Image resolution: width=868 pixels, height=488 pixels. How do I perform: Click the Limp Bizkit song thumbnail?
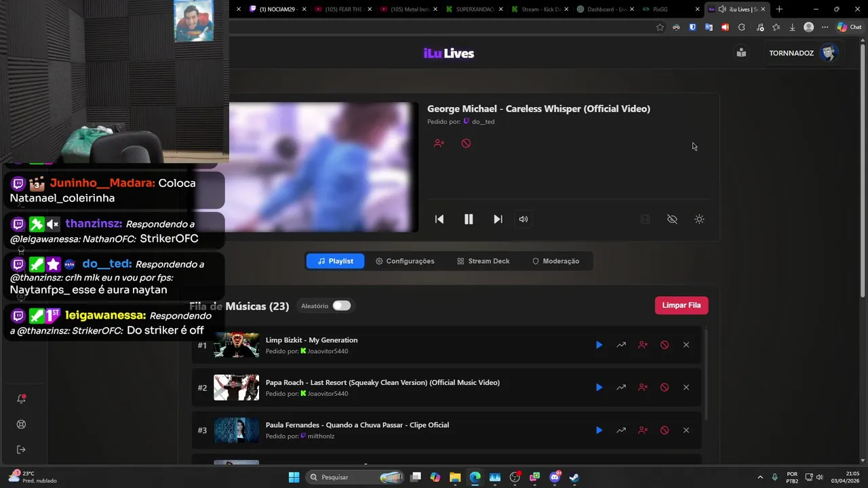click(237, 345)
